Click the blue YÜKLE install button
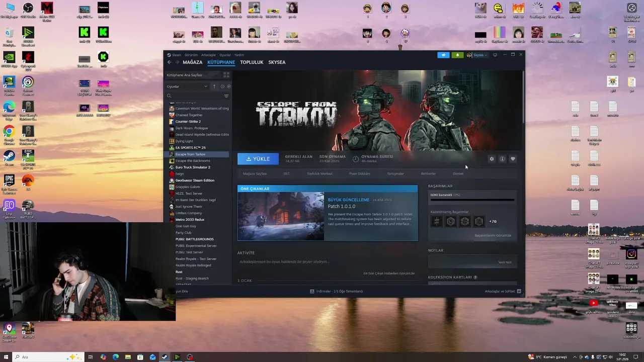The width and height of the screenshot is (644, 362). click(x=258, y=159)
